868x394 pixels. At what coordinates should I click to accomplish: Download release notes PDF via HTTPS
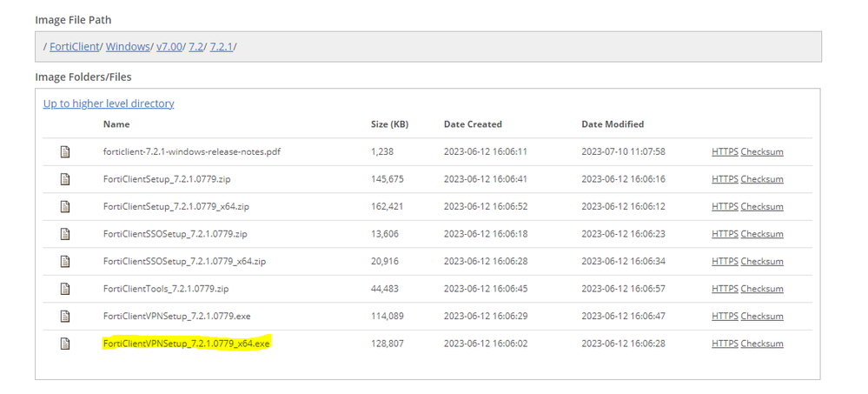[725, 152]
